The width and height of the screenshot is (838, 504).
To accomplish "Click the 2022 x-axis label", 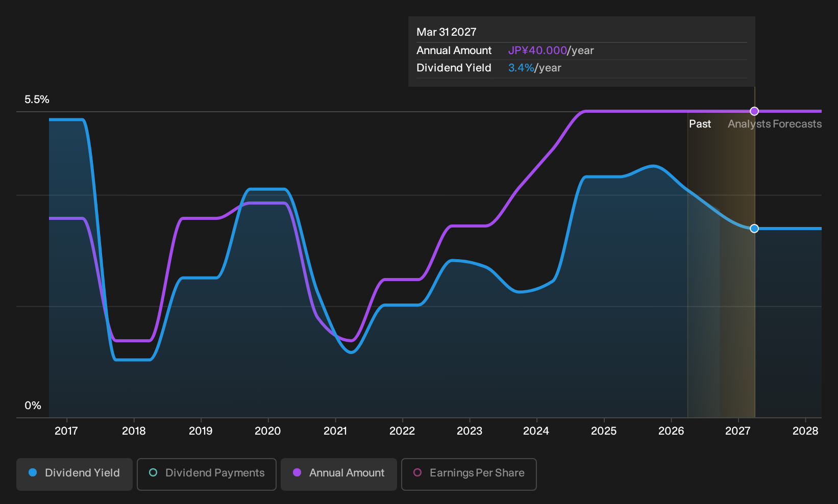I will 402,431.
